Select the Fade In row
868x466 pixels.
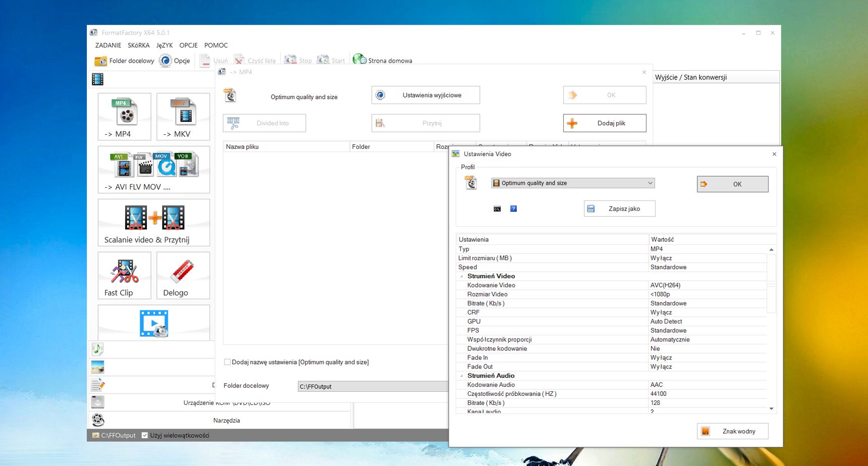pyautogui.click(x=612, y=358)
